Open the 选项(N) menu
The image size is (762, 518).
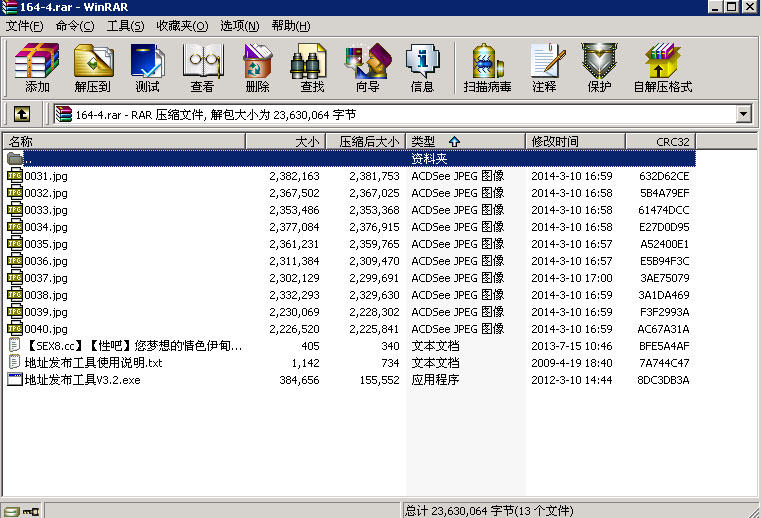239,25
